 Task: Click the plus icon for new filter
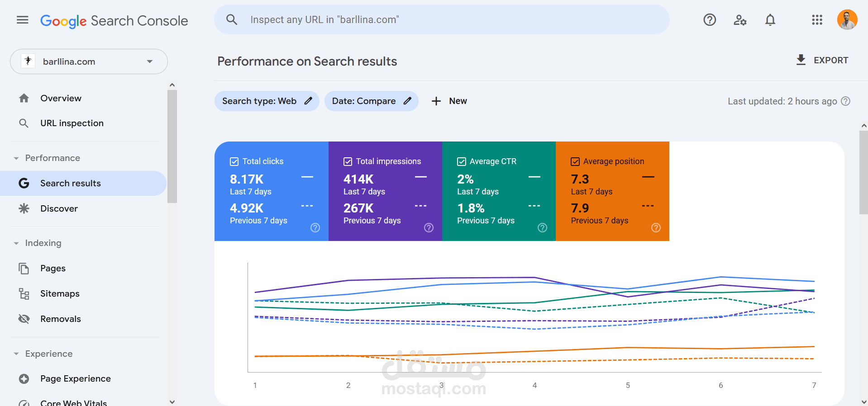pos(436,101)
